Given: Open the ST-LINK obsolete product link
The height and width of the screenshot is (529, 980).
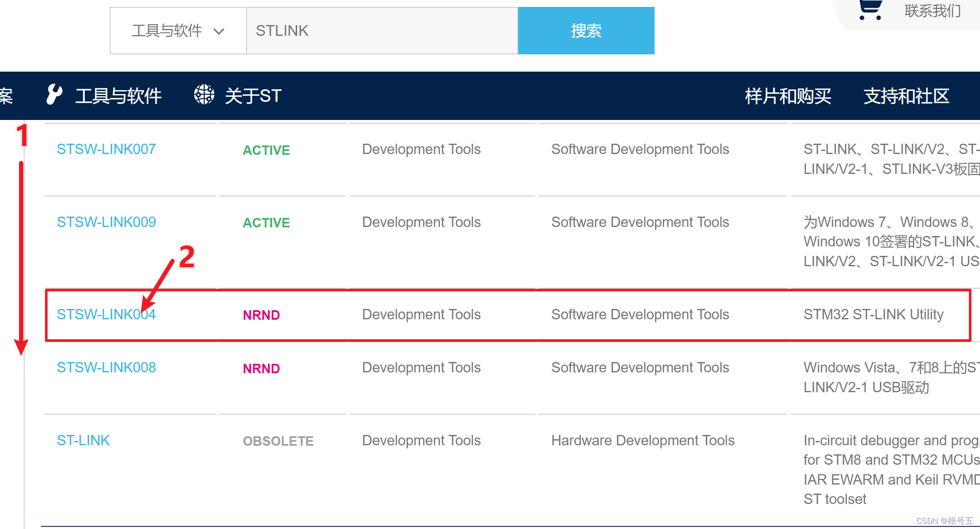Looking at the screenshot, I should pyautogui.click(x=83, y=441).
